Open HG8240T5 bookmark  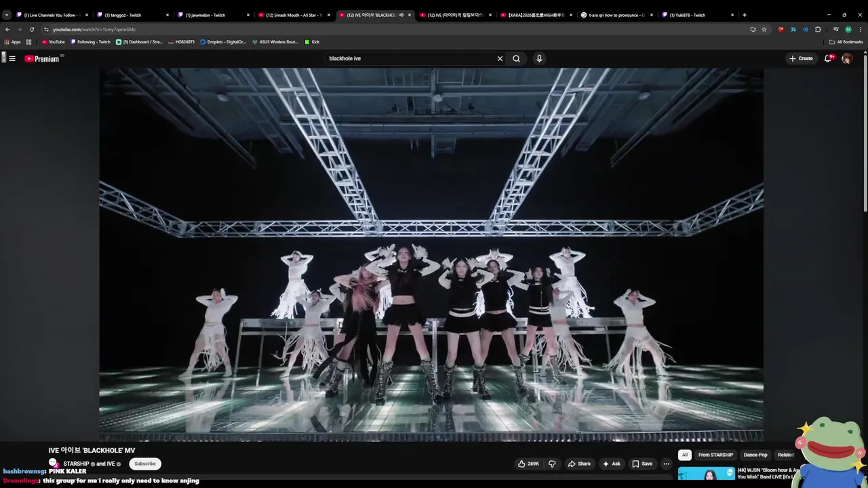(x=181, y=42)
